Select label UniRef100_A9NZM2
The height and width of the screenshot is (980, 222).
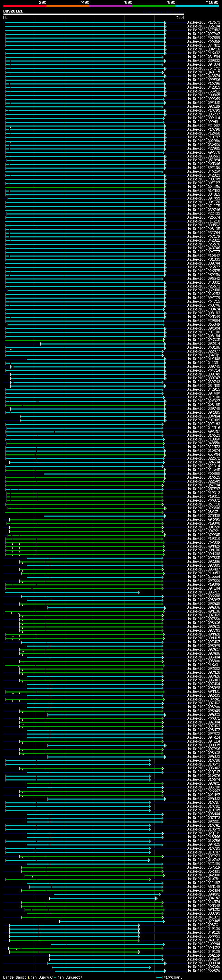[x=203, y=909]
